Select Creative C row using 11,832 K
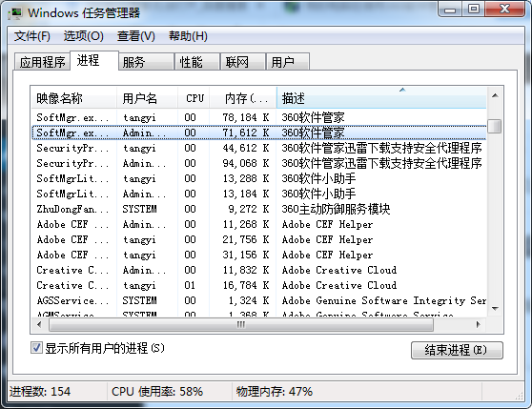Screen dimensions: 532x409 point(259,270)
